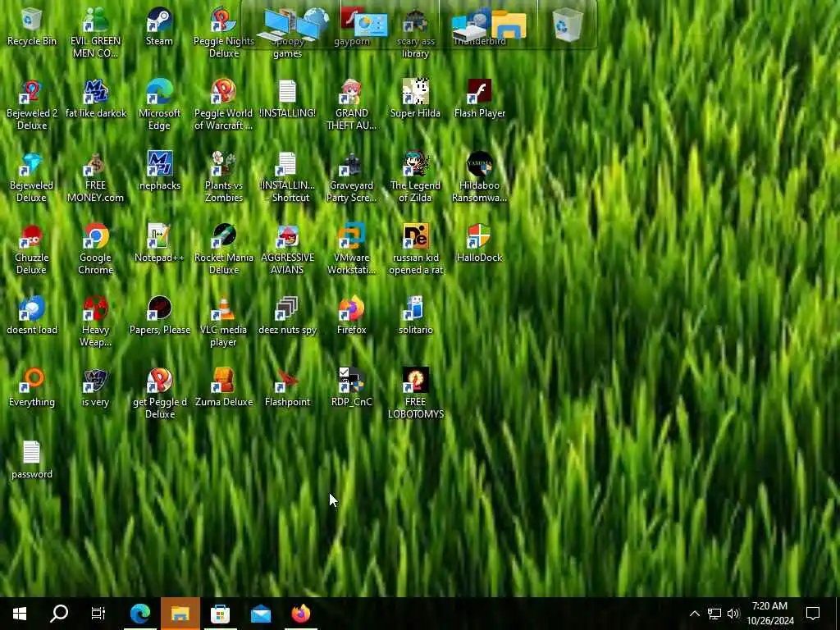Launch VLC media player

click(223, 322)
